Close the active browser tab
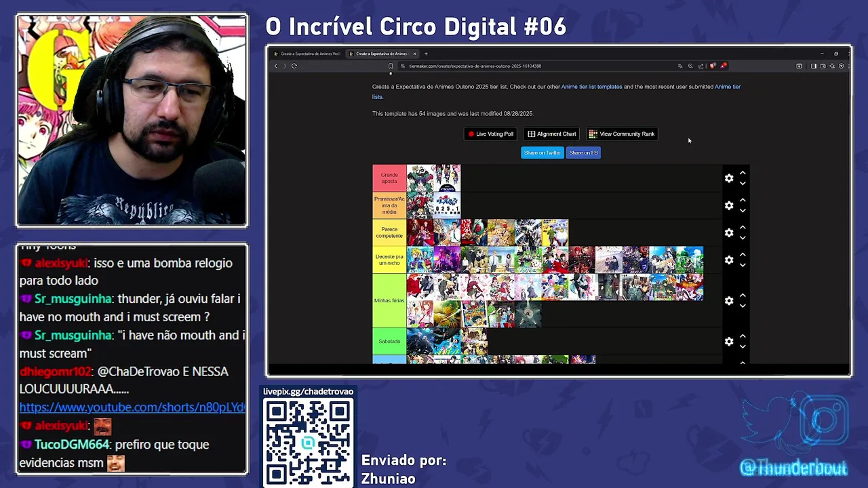The image size is (868, 488). coord(414,54)
